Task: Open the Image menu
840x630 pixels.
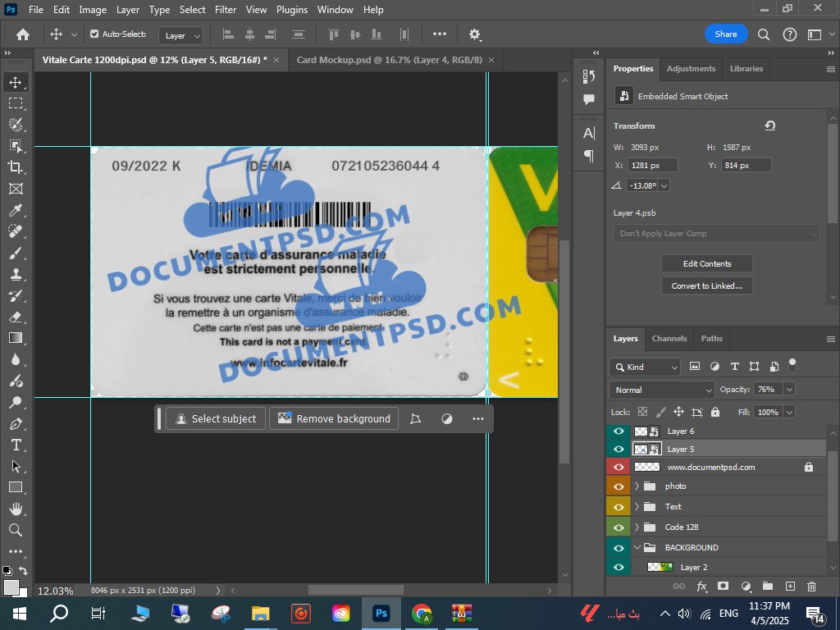Action: (93, 10)
